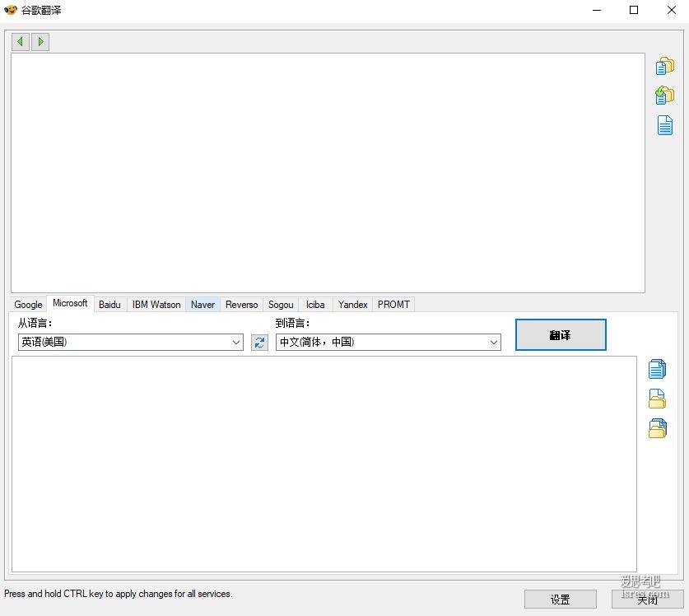
Task: Select the Iciba tab
Action: click(x=315, y=304)
